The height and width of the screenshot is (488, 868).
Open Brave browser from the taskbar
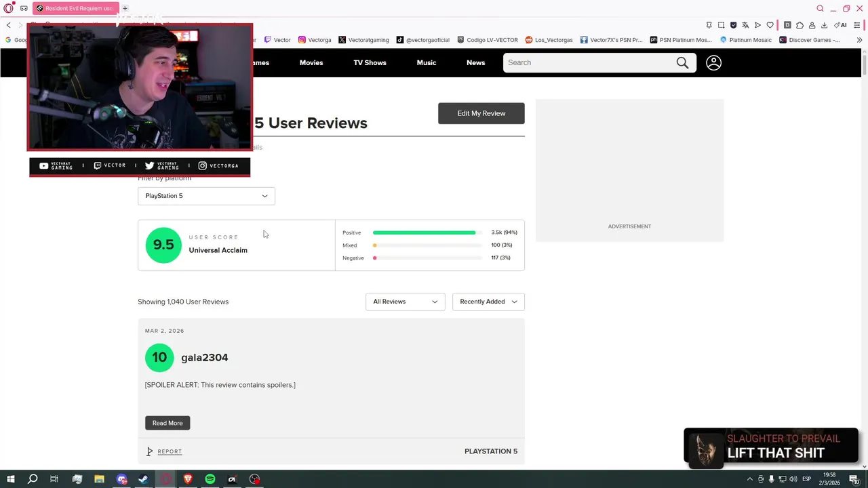188,479
